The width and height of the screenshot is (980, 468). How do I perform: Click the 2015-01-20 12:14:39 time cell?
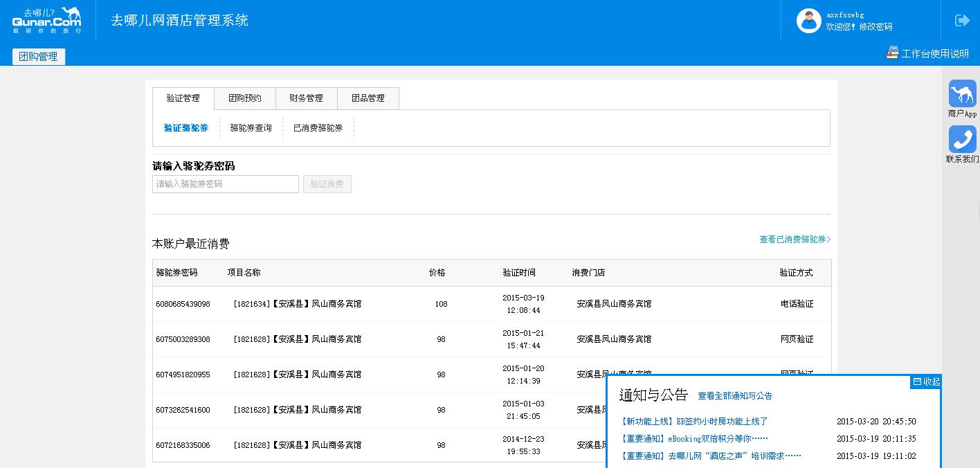524,375
